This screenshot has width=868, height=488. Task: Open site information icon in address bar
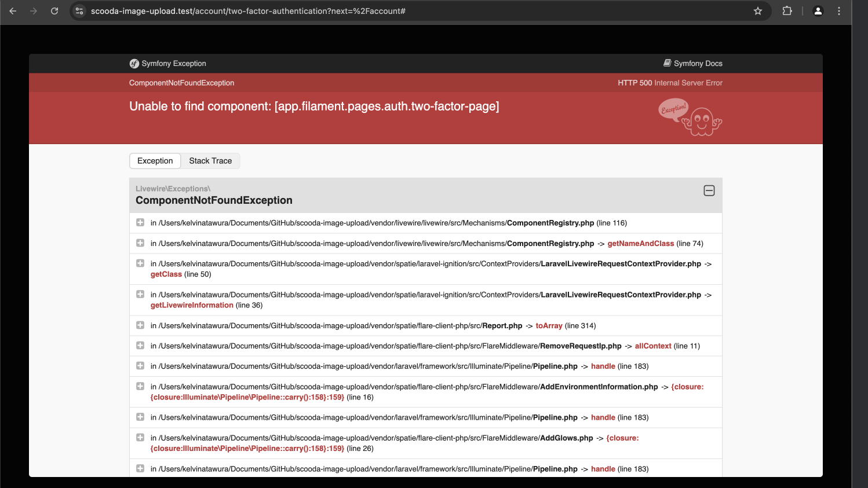click(x=79, y=11)
